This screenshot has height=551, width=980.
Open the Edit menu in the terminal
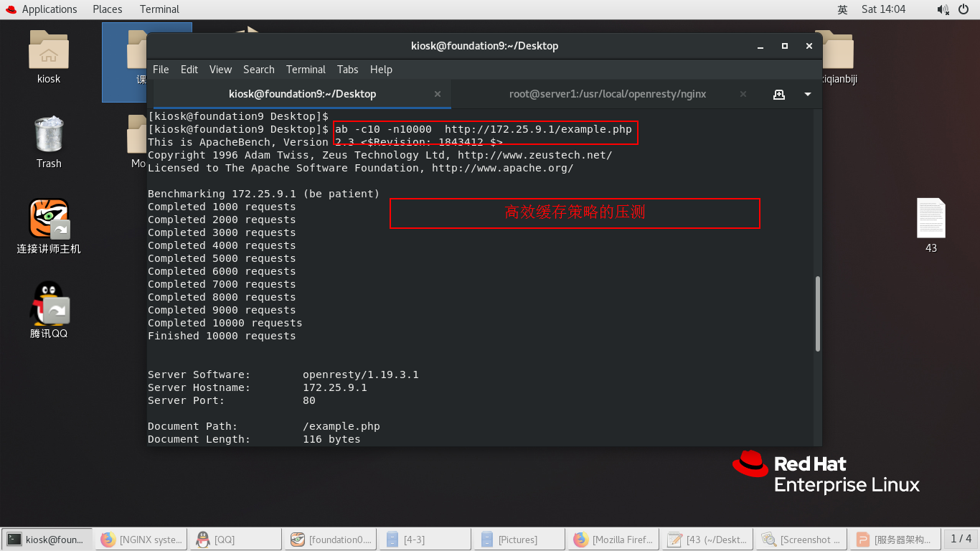[x=189, y=70]
